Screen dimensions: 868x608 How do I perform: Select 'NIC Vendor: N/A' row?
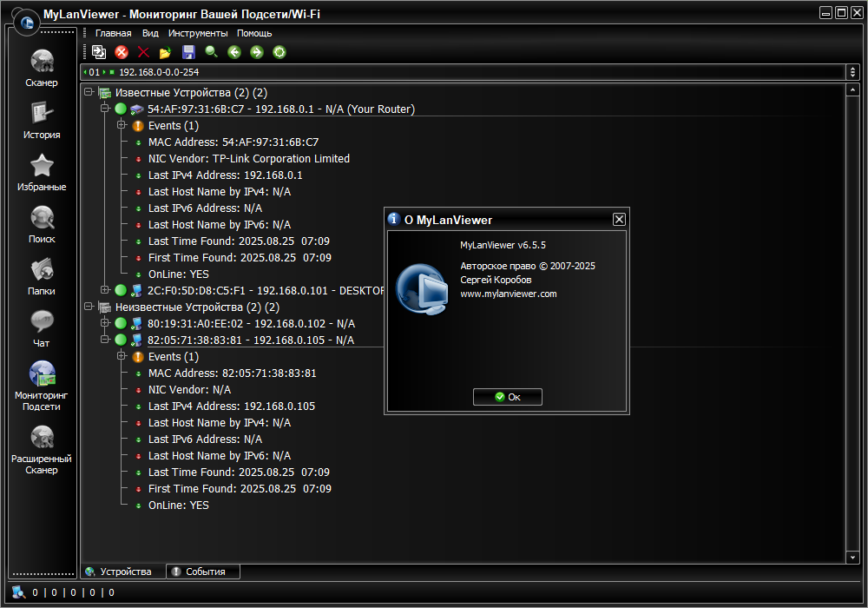189,390
